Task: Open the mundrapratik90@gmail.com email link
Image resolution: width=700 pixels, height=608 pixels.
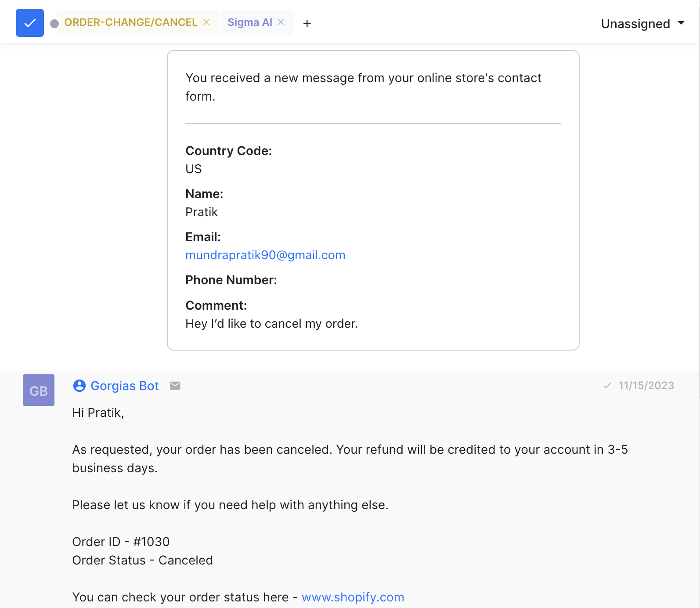Action: coord(265,255)
